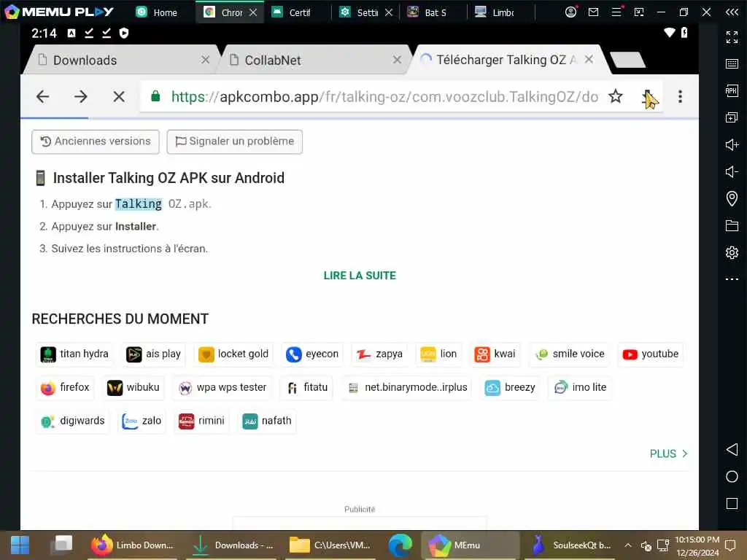The image size is (747, 560).
Task: Click Android recent apps square button
Action: [732, 503]
